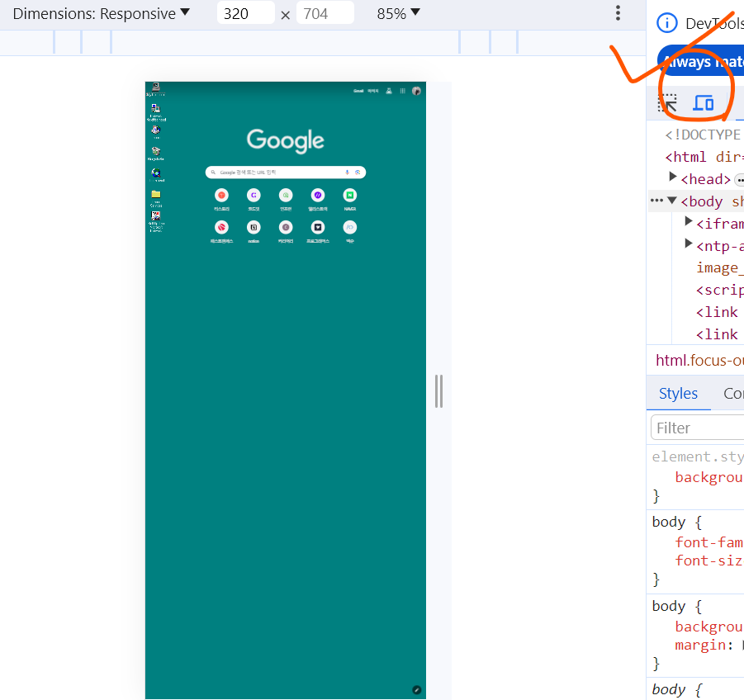Select the <html dir= line
744x700 pixels.
pyautogui.click(x=704, y=157)
